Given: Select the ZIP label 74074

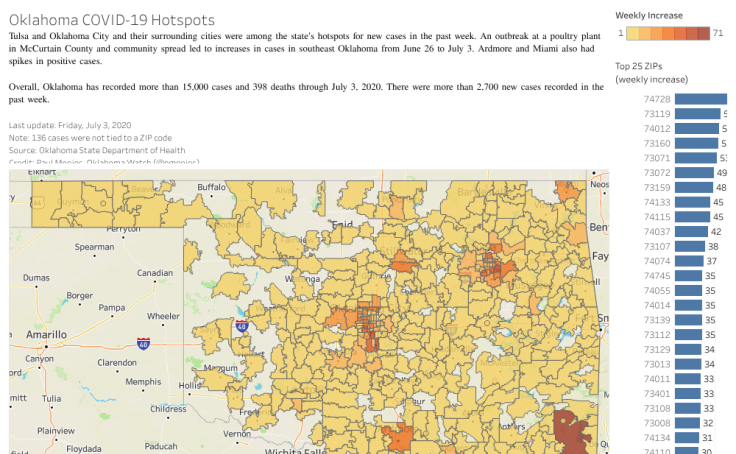Looking at the screenshot, I should click(657, 261).
